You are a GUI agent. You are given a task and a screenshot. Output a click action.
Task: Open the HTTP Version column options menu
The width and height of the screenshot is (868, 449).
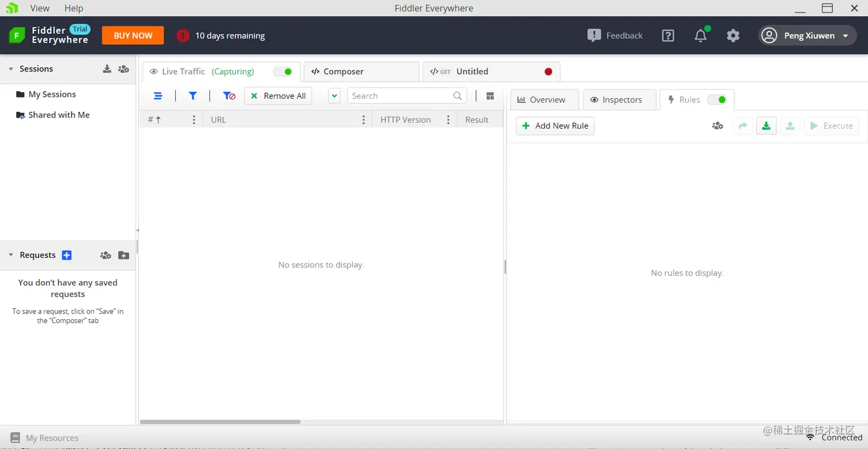tap(447, 119)
